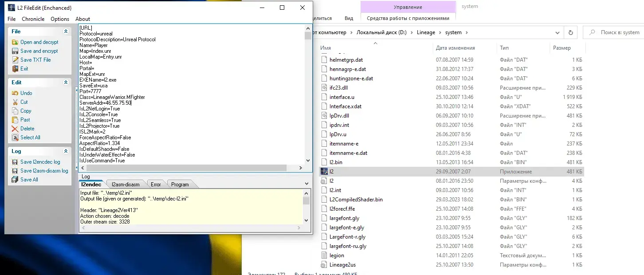Open the Options menu

60,19
